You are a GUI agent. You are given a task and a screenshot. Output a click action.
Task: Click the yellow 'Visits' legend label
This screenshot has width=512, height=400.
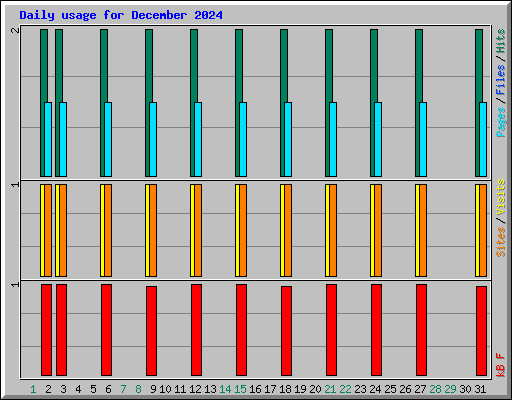click(x=501, y=197)
